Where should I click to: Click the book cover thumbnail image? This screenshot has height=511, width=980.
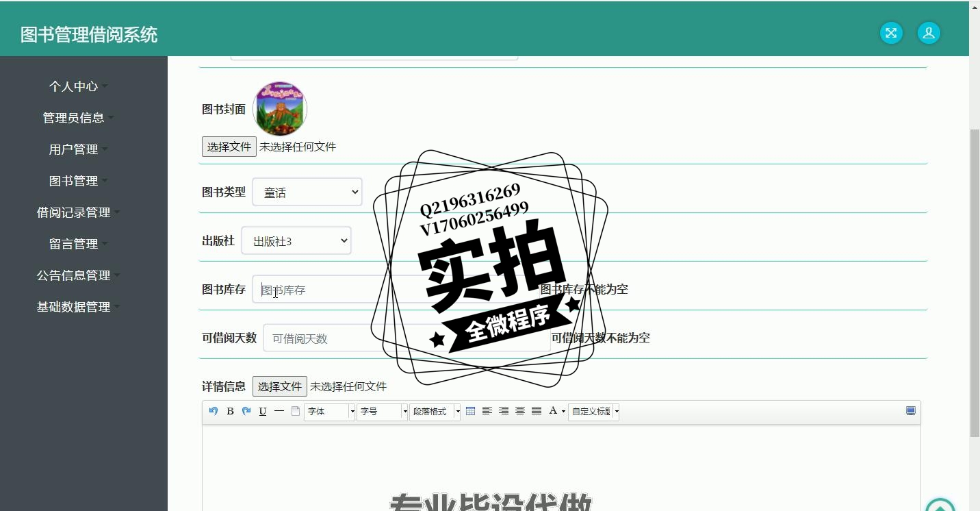[x=280, y=109]
